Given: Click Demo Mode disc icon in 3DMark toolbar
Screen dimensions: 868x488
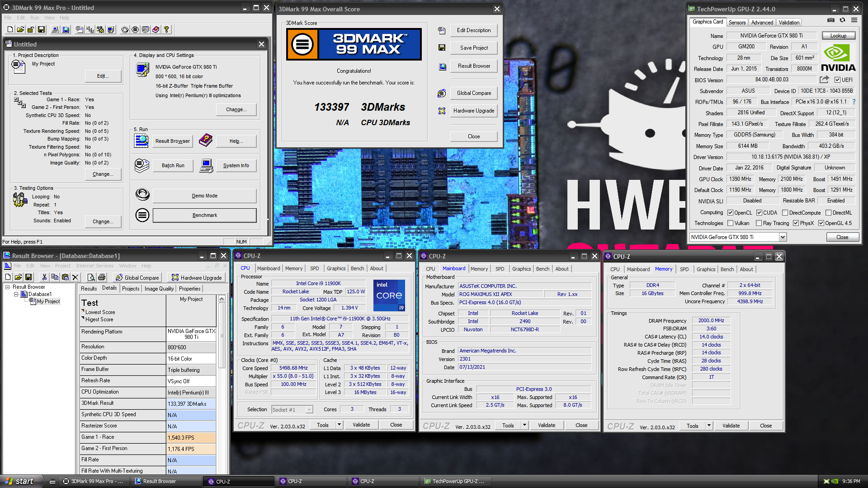Looking at the screenshot, I should tap(125, 29).
